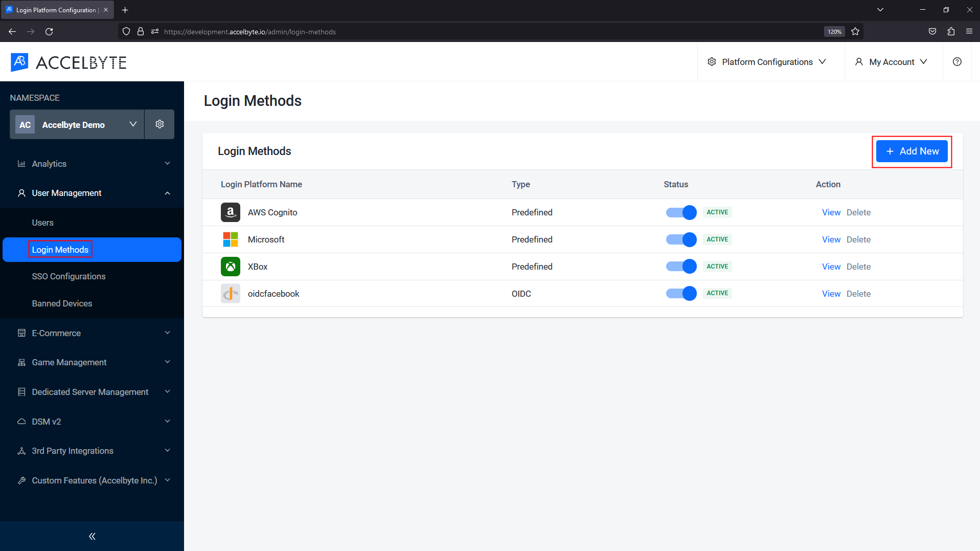The width and height of the screenshot is (980, 551).
Task: Open the Accelbyte Demo namespace dropdown
Action: [77, 124]
